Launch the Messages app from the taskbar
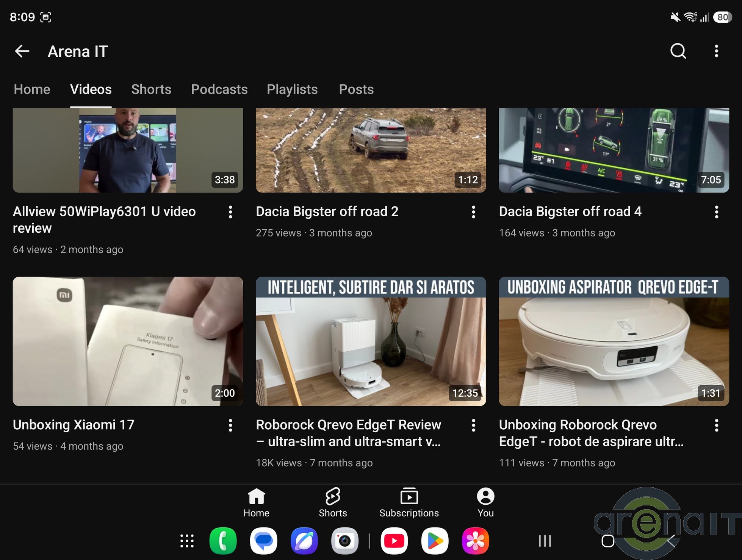Image resolution: width=742 pixels, height=560 pixels. click(x=263, y=541)
